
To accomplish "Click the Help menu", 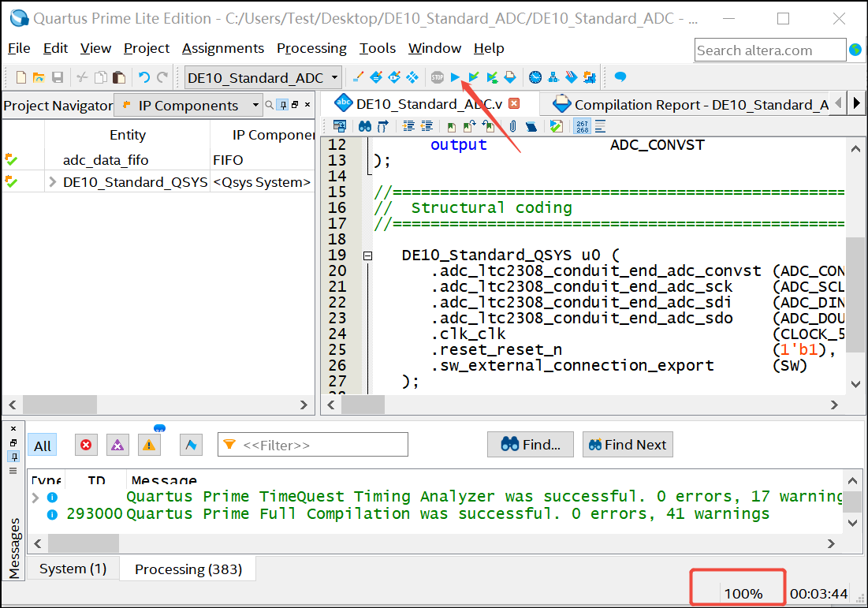I will coord(489,49).
